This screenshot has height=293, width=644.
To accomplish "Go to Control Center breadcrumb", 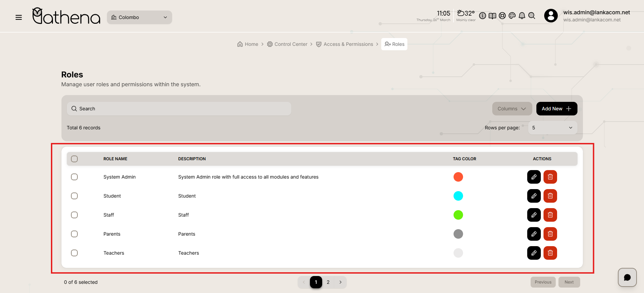I will 287,44.
